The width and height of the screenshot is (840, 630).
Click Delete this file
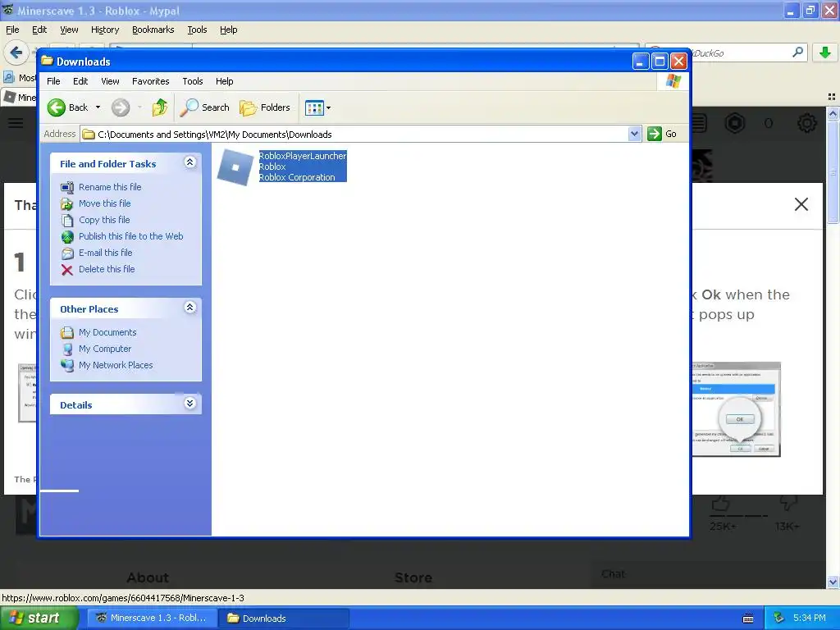tap(107, 269)
